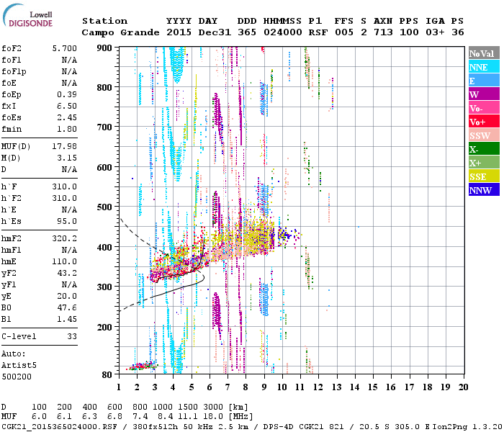Click the foEs value 2.45
This screenshot has width=504, height=432.
[67, 117]
